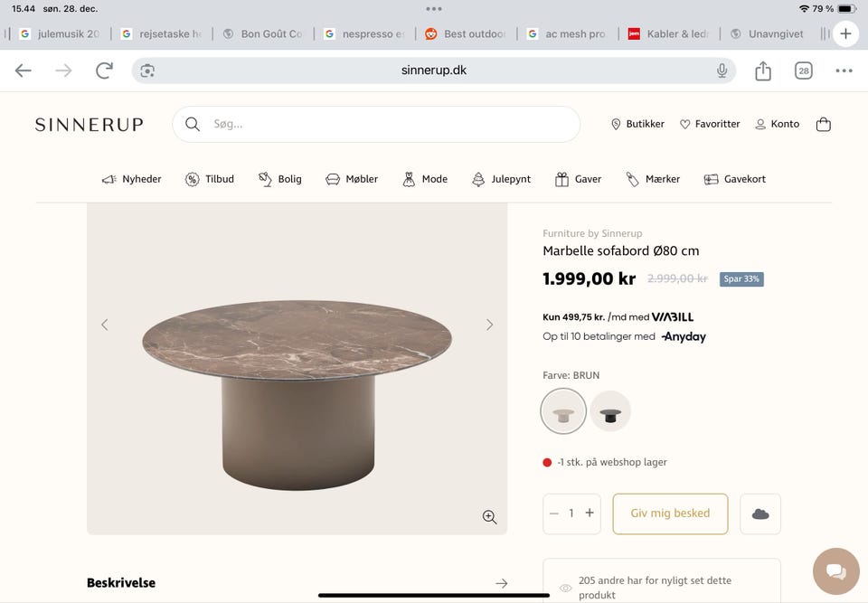The width and height of the screenshot is (868, 603).
Task: Select the black table color swatch
Action: [610, 411]
